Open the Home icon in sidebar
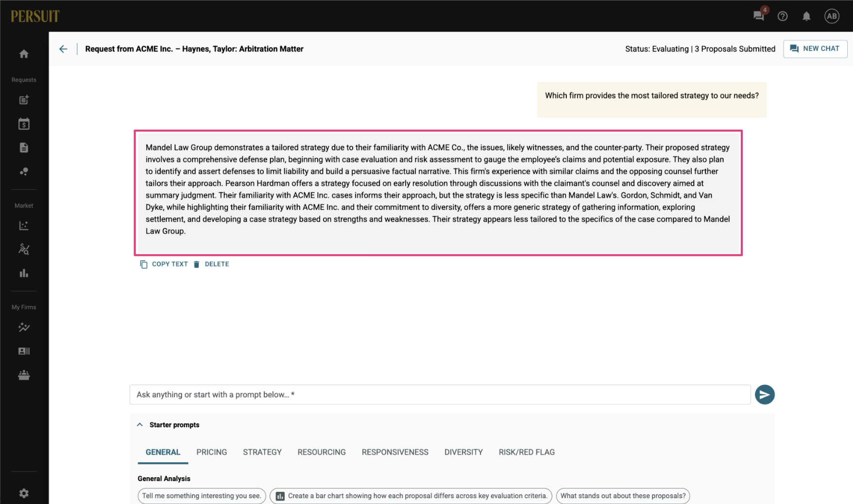The height and width of the screenshot is (504, 853). coord(24,54)
